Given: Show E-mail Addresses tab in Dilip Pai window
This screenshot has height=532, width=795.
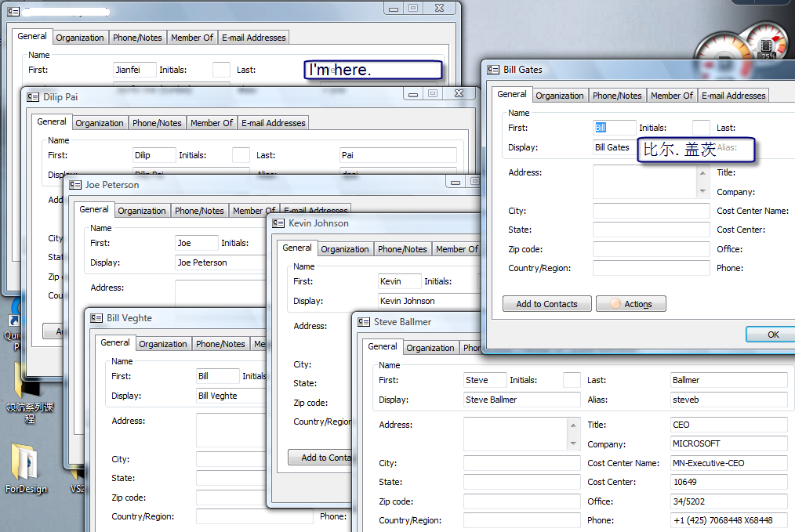Looking at the screenshot, I should pos(274,123).
